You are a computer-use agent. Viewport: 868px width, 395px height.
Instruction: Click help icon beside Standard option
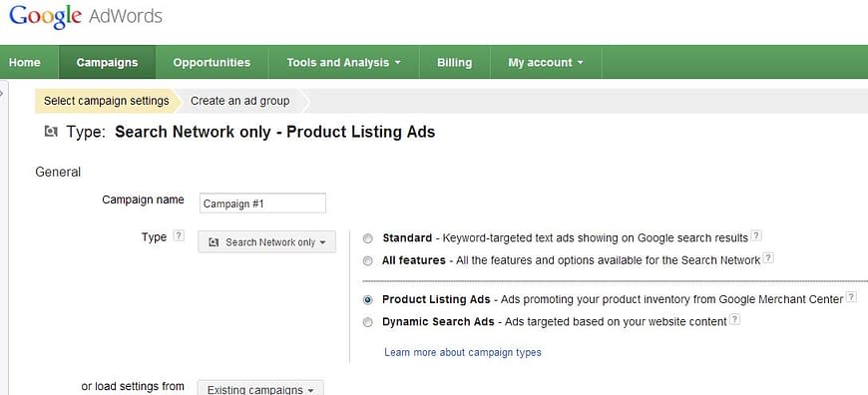point(756,235)
